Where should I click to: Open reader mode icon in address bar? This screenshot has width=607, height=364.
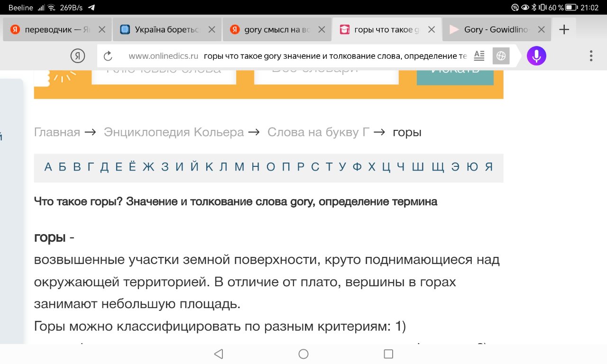point(479,56)
